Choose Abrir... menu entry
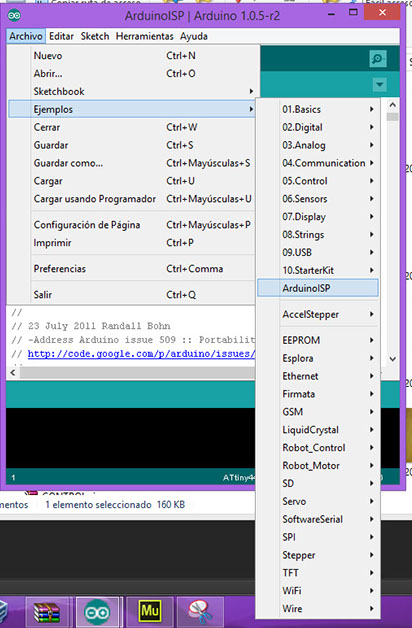The width and height of the screenshot is (412, 628). pyautogui.click(x=131, y=74)
